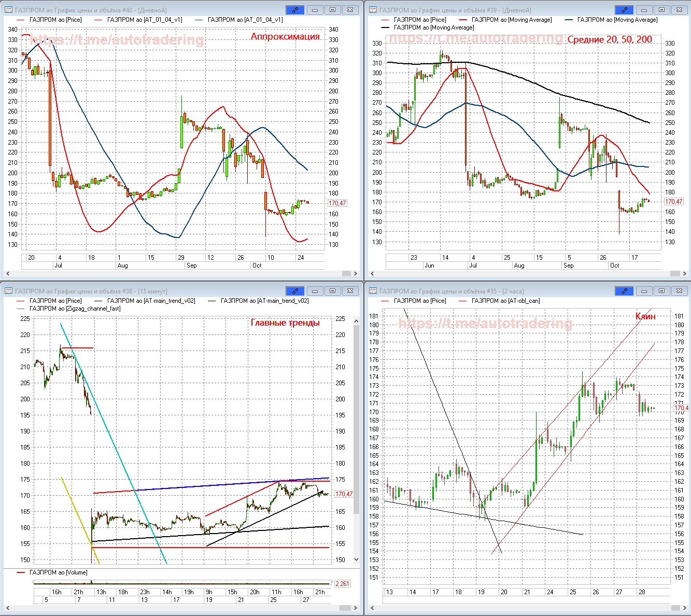This screenshot has height=616, width=691.
Task: Toggle the link button in the 15-minute chart
Action: 295,291
